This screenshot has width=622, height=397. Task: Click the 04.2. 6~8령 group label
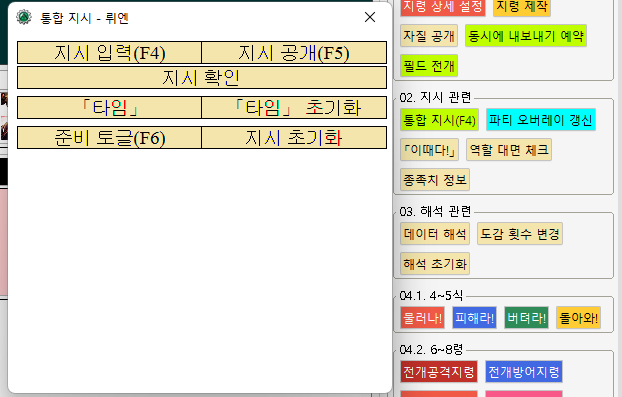click(431, 349)
